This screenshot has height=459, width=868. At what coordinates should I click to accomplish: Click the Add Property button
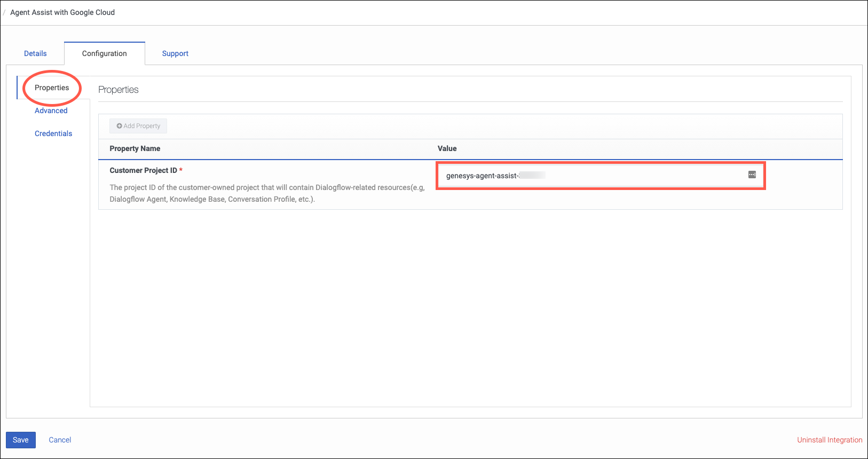point(138,126)
